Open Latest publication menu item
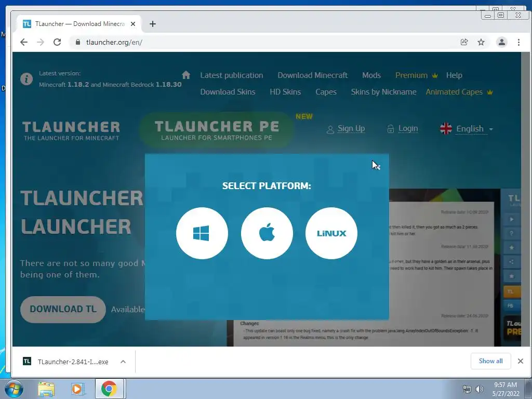Screen dimensions: 532x399 coord(231,75)
